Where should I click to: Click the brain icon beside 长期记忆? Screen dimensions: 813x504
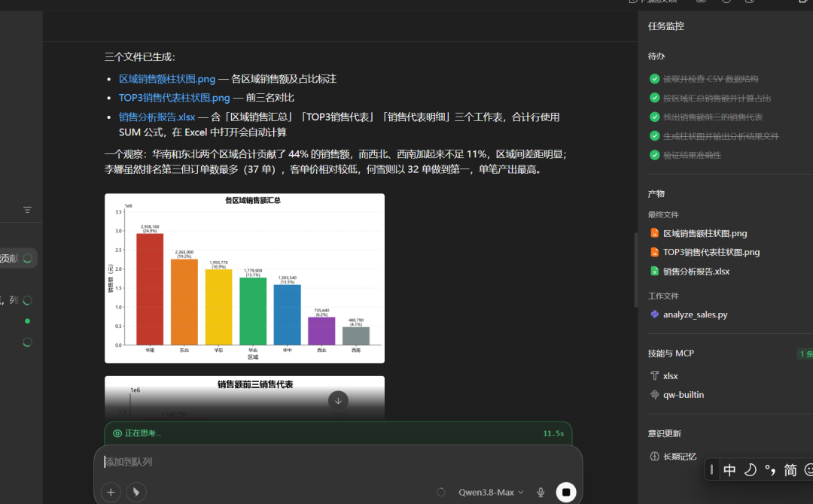tap(654, 457)
